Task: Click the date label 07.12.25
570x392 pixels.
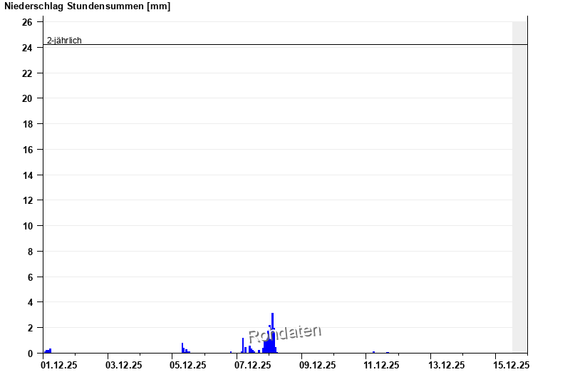Action: pos(253,365)
